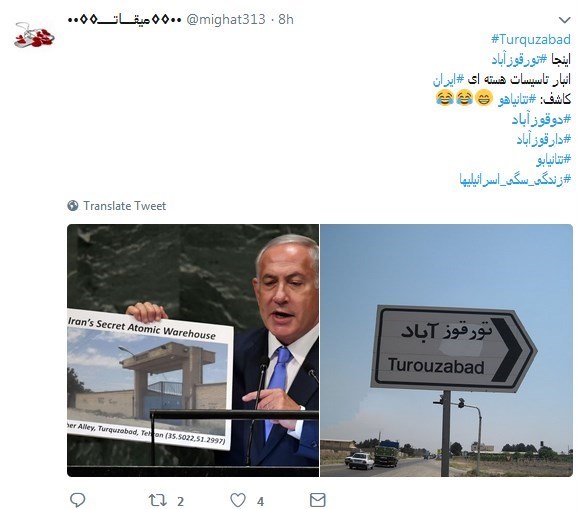Click the last long Persian hashtag
Image resolution: width=583 pixels, height=509 pixels.
coord(515,180)
